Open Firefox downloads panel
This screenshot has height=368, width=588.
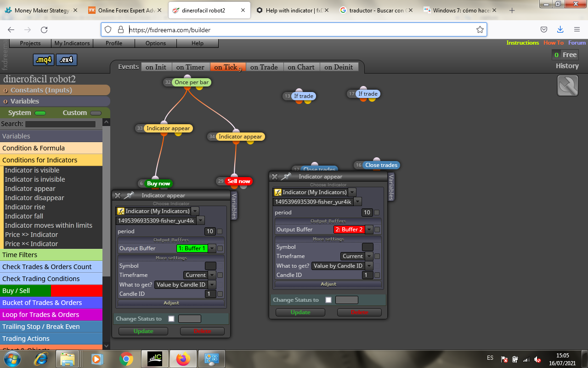[x=560, y=29]
